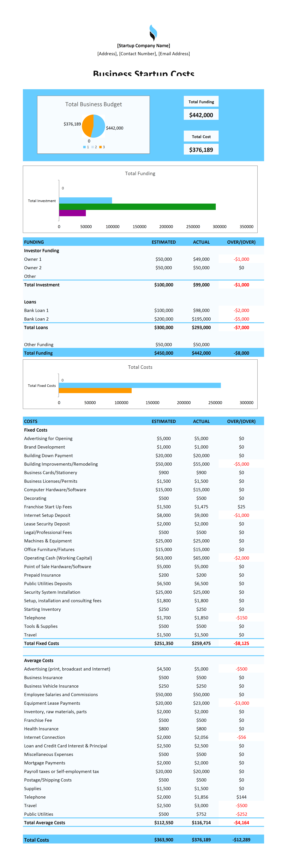Click the $376,189 pie chart data label
Screen dimensions: 287x868
72,124
